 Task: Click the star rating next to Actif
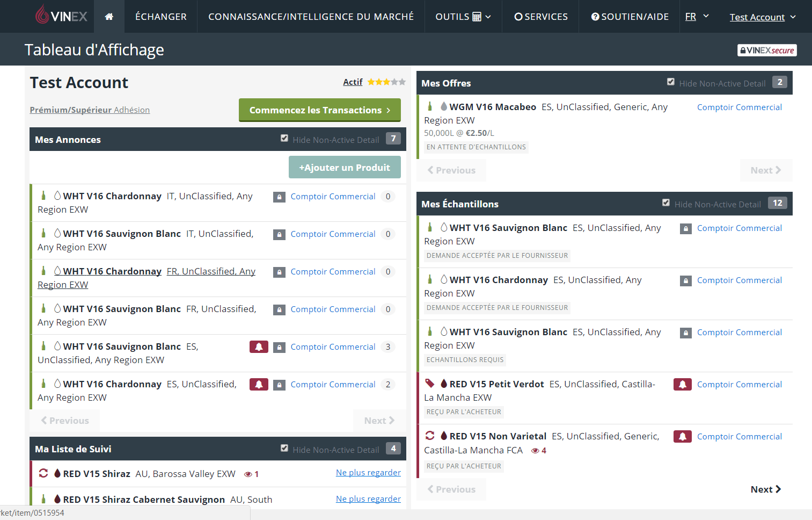point(386,82)
